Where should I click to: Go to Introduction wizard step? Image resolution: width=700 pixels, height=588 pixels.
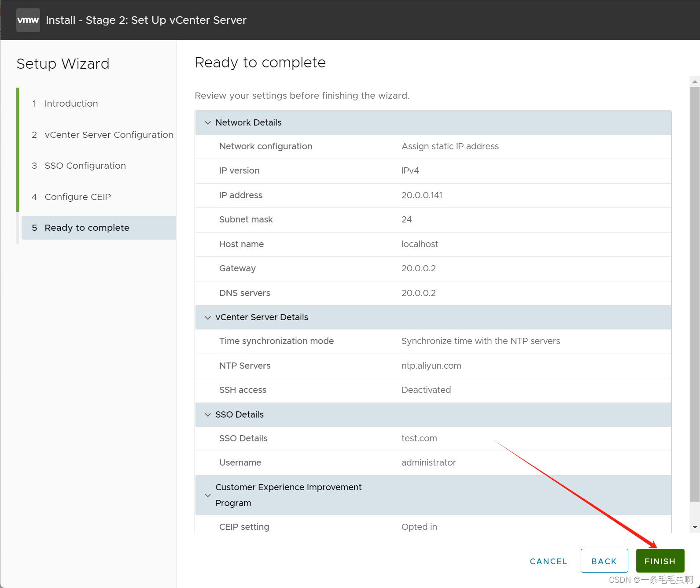tap(71, 104)
